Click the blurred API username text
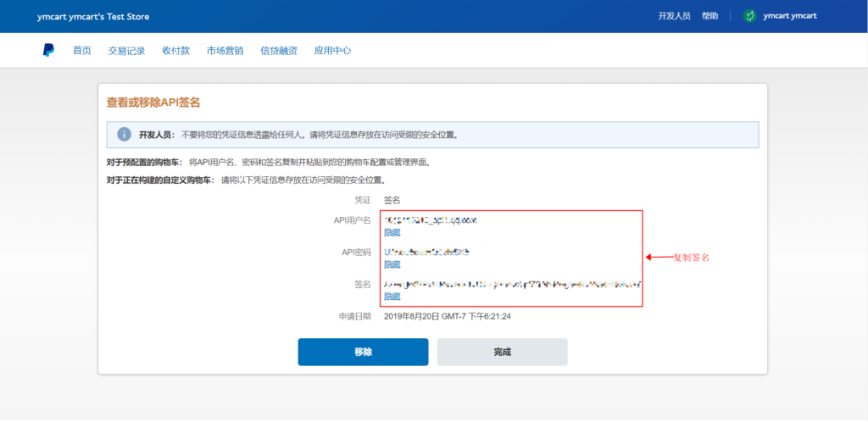The width and height of the screenshot is (868, 422). 431,220
